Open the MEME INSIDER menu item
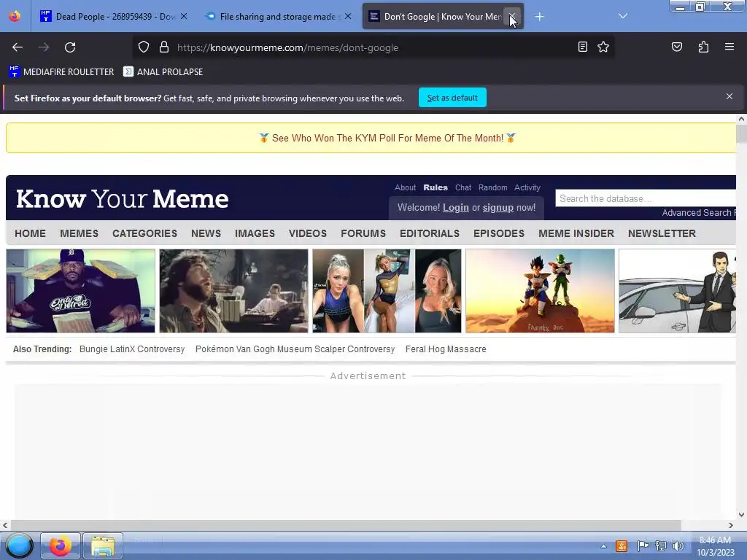The height and width of the screenshot is (560, 747). point(576,233)
